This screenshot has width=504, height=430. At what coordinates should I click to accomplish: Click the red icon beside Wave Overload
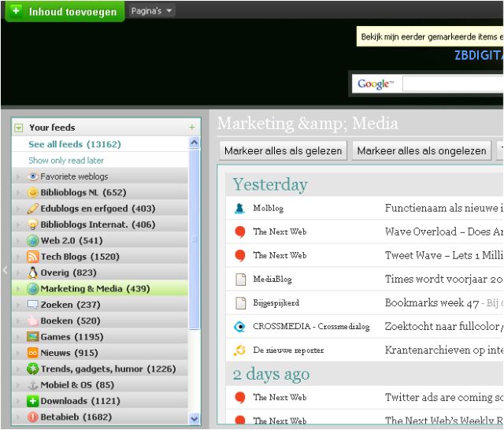pyautogui.click(x=239, y=232)
